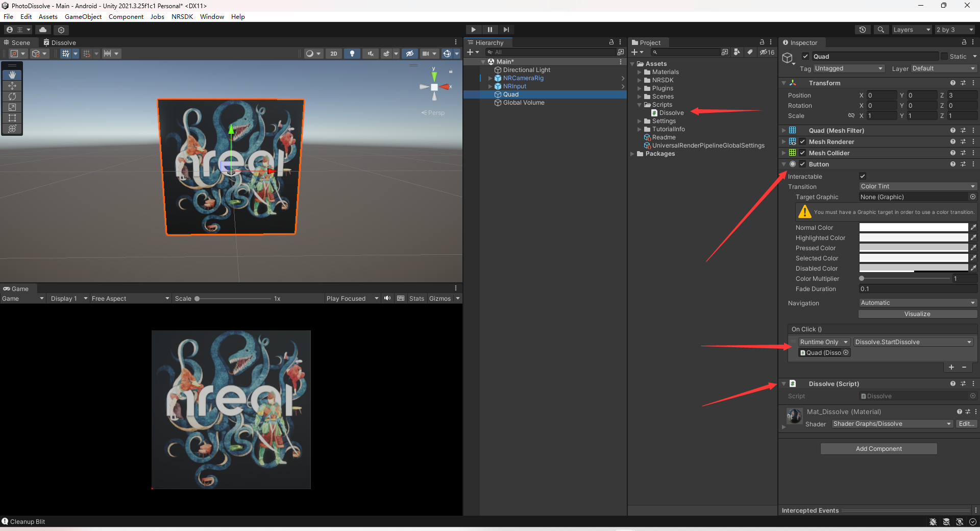This screenshot has height=531, width=980.
Task: Click the Normal Color eyedropper
Action: point(973,228)
